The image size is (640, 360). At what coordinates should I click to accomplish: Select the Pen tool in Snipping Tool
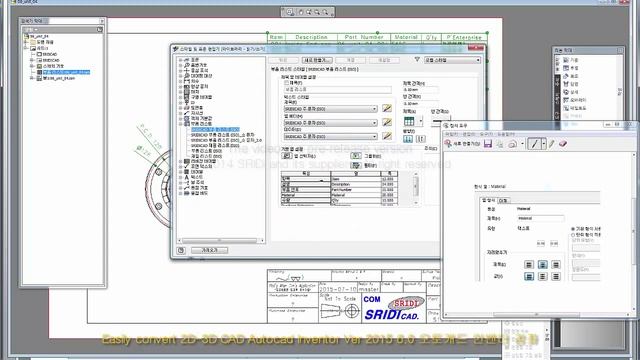[534, 144]
